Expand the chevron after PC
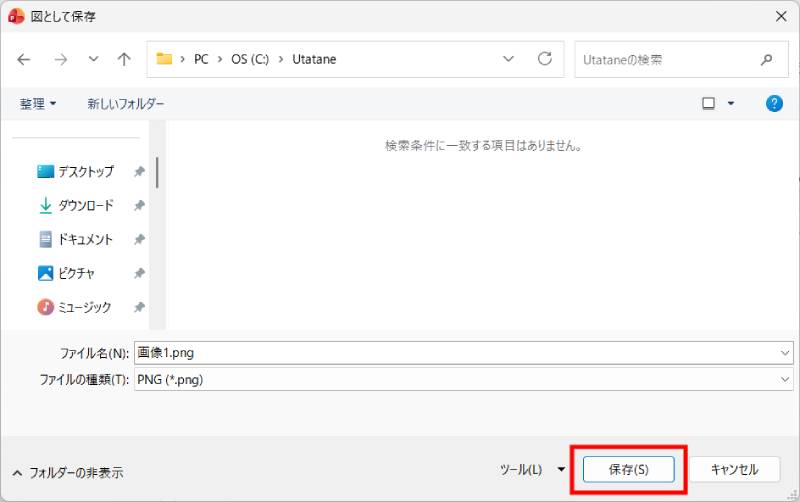 220,60
